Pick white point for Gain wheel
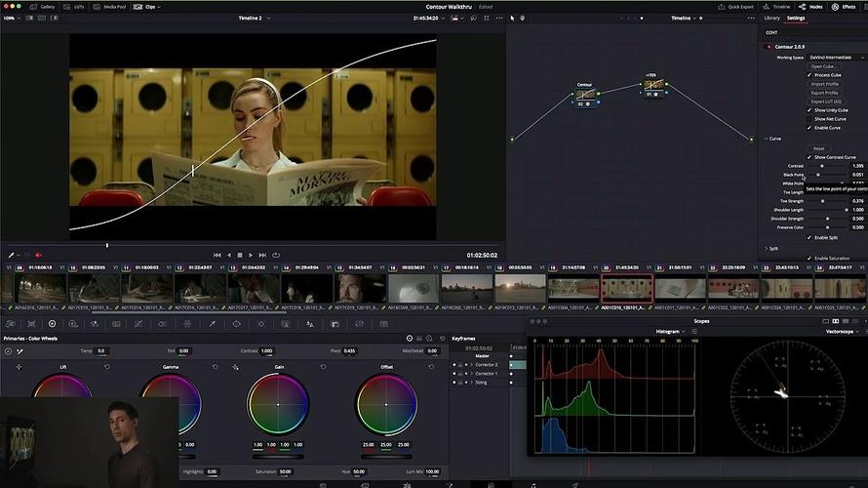868x488 pixels. click(x=235, y=367)
